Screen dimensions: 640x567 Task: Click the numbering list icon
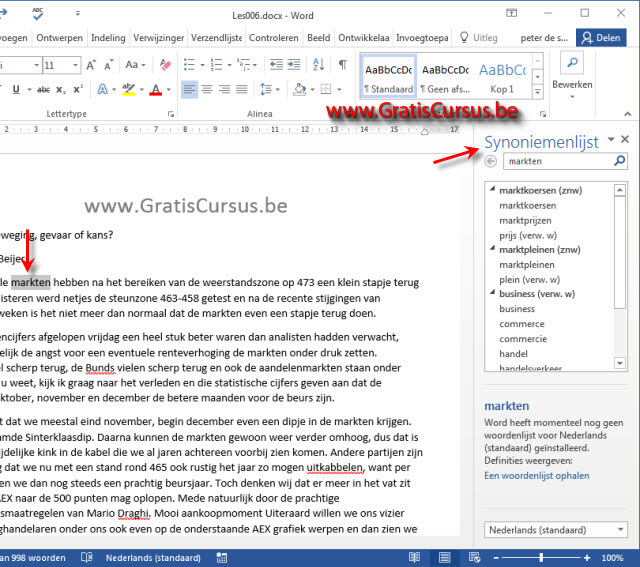[x=216, y=64]
